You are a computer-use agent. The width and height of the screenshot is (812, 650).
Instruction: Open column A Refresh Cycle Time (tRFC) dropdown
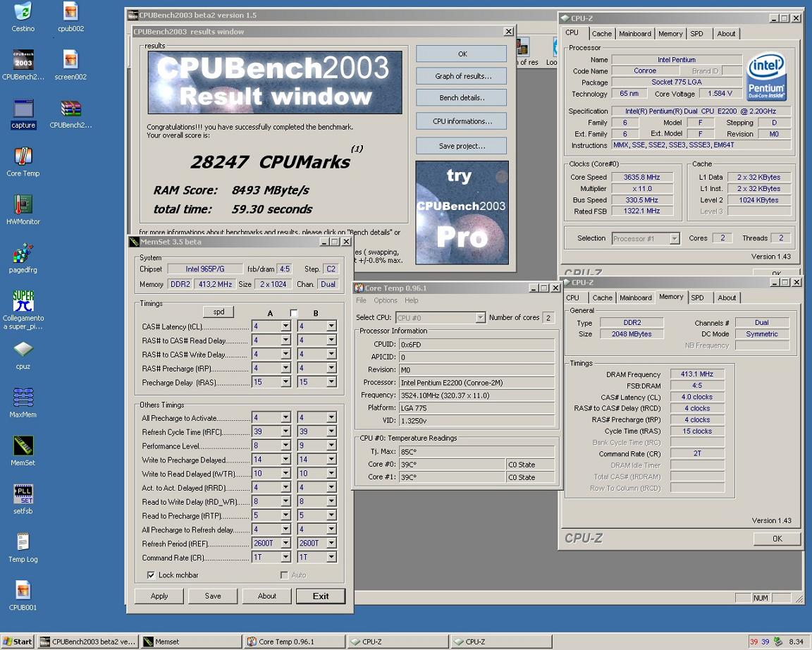[285, 431]
